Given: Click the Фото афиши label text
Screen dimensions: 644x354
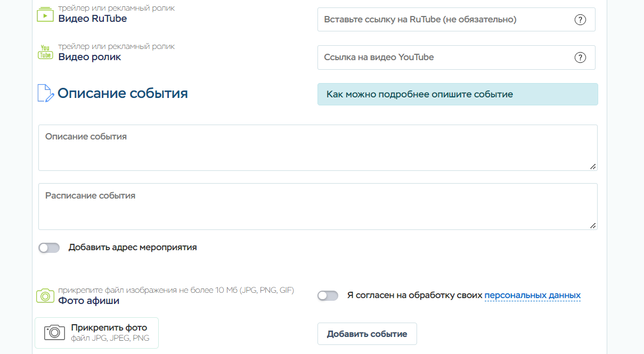Looking at the screenshot, I should [89, 301].
